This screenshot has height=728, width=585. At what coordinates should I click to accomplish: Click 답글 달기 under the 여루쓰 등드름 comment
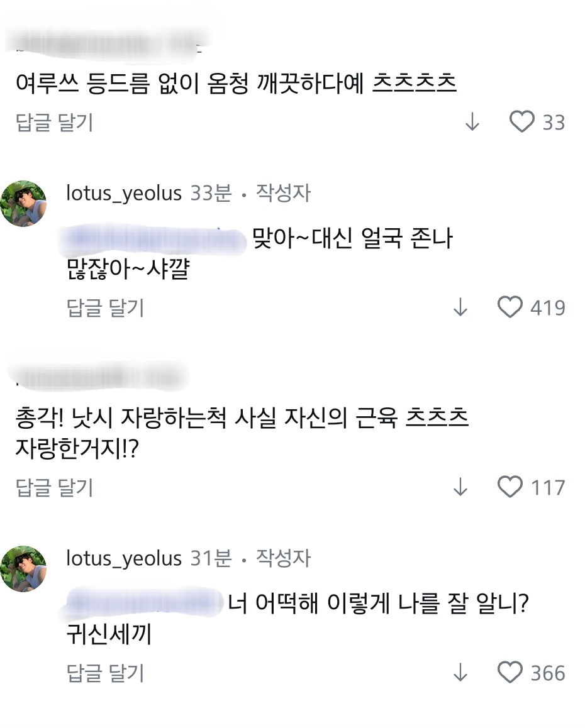[x=54, y=122]
